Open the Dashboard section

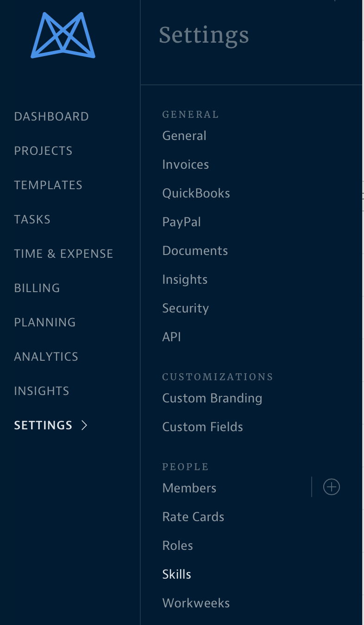coord(51,116)
